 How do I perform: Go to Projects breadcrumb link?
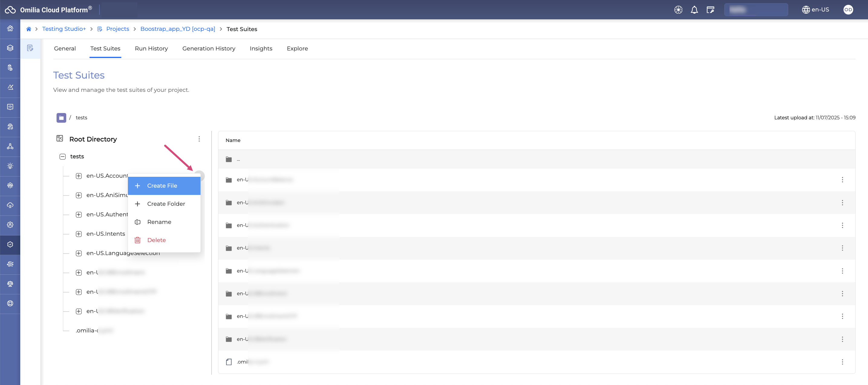pos(118,29)
